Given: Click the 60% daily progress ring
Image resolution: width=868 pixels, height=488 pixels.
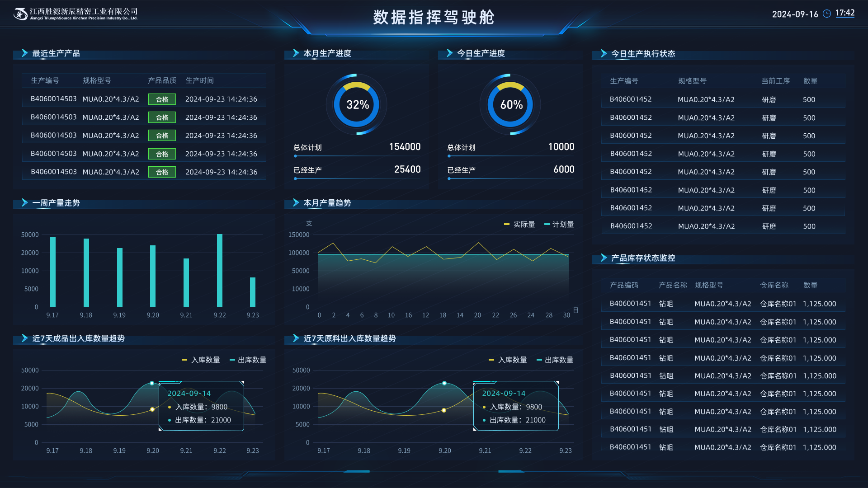Looking at the screenshot, I should point(511,105).
